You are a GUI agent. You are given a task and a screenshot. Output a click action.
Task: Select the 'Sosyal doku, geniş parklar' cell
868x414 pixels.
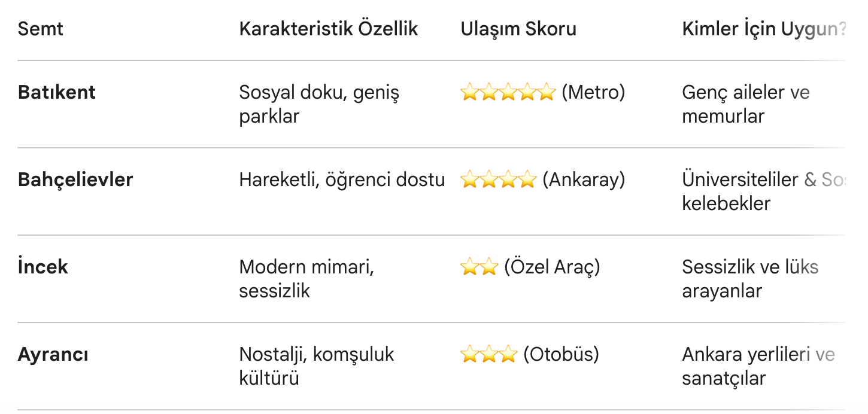click(x=319, y=104)
